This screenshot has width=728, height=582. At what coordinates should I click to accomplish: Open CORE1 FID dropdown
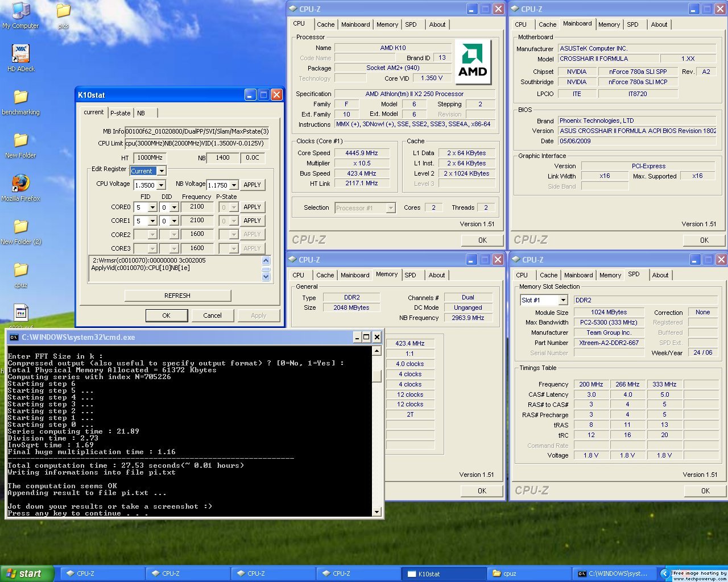[152, 221]
